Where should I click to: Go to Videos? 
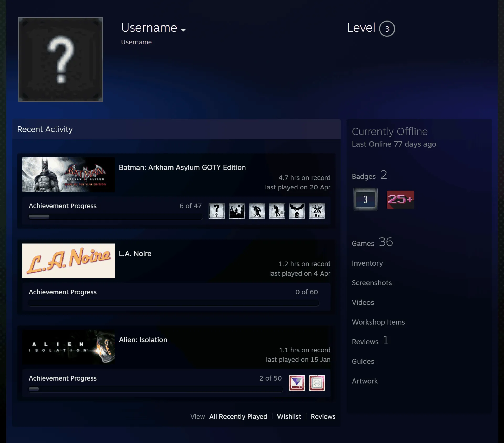point(363,302)
